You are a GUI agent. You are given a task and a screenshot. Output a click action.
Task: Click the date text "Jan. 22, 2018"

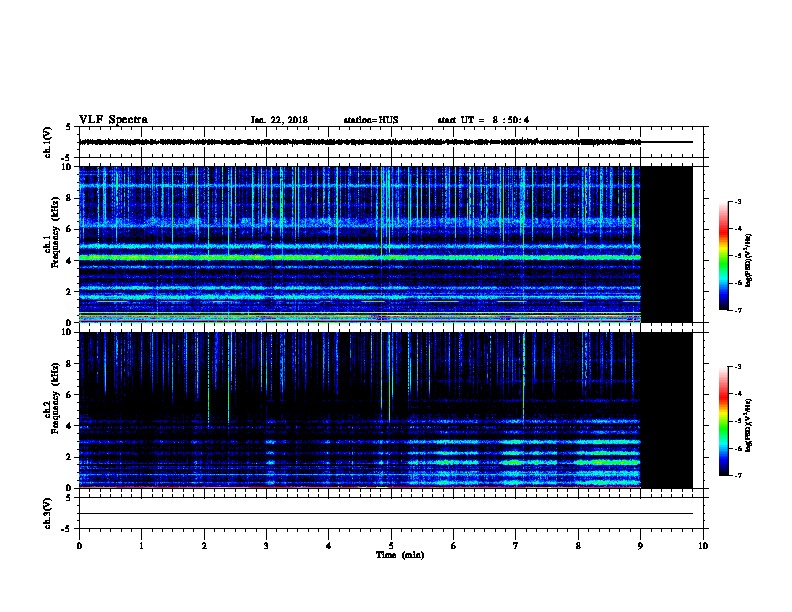point(279,120)
